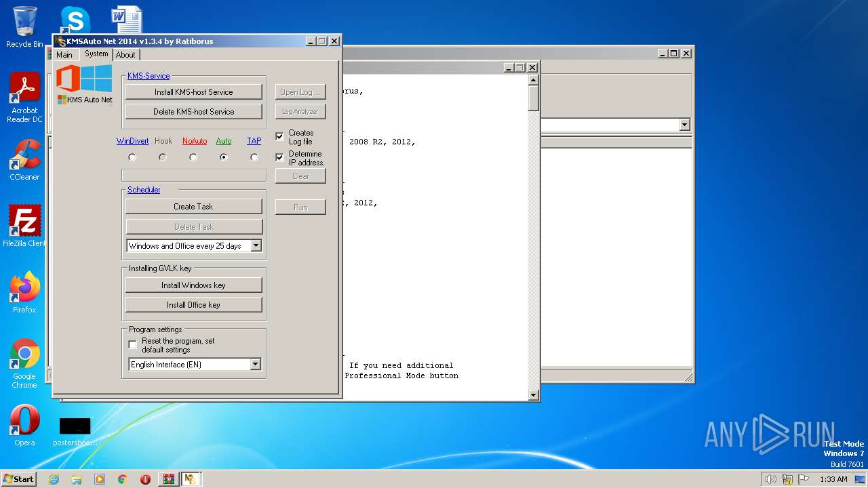This screenshot has height=488, width=868.
Task: Click the TAP link label
Action: pos(254,141)
